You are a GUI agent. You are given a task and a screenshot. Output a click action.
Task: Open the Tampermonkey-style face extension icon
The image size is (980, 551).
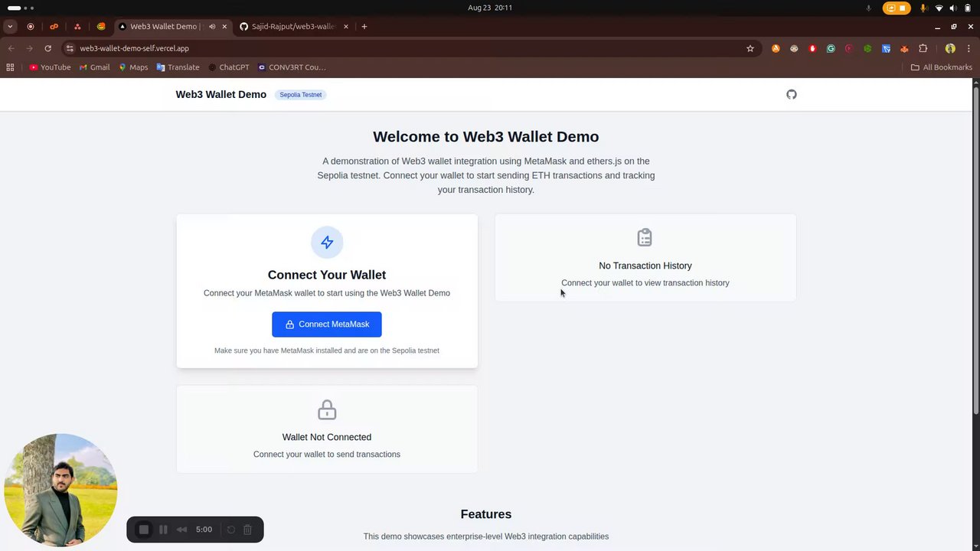pos(794,48)
